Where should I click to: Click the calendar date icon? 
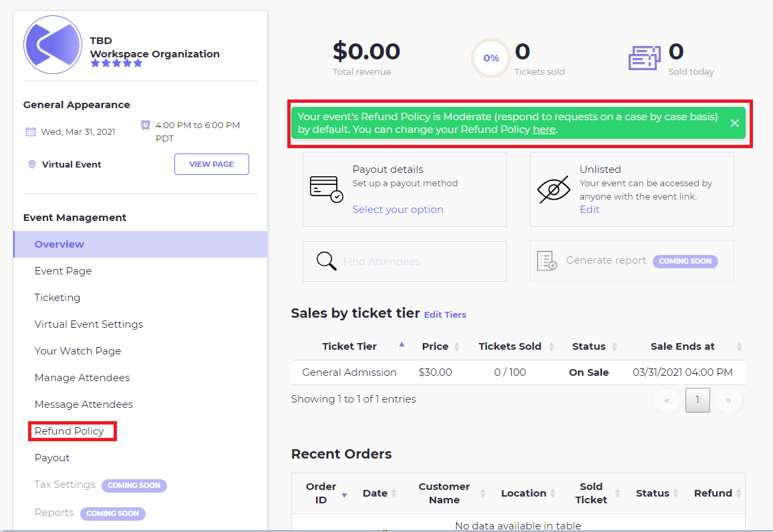pos(31,131)
